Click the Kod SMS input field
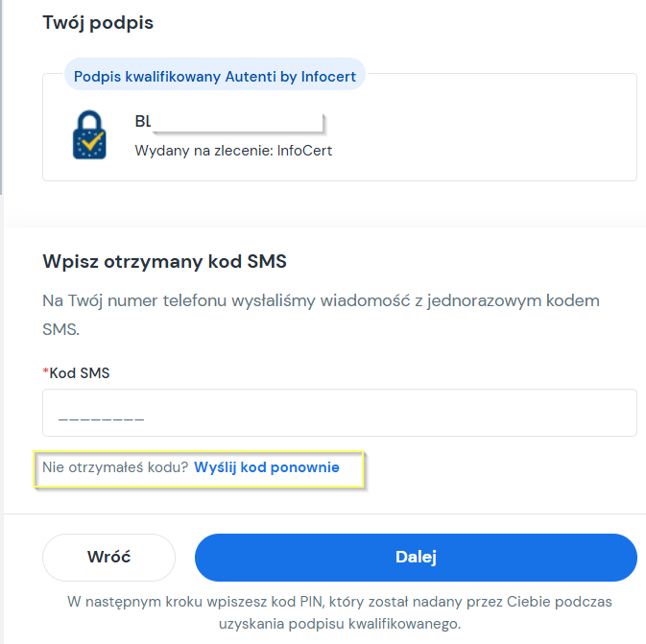This screenshot has width=646, height=644. click(x=340, y=413)
